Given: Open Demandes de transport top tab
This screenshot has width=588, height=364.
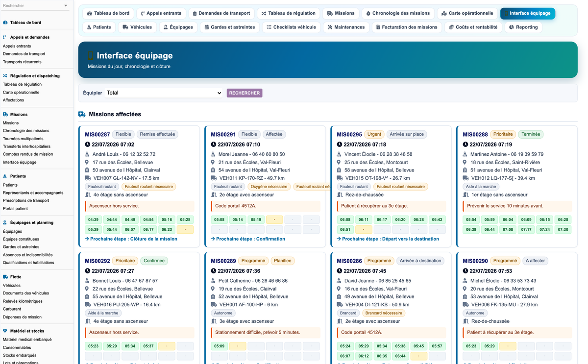Looking at the screenshot, I should pyautogui.click(x=221, y=13).
